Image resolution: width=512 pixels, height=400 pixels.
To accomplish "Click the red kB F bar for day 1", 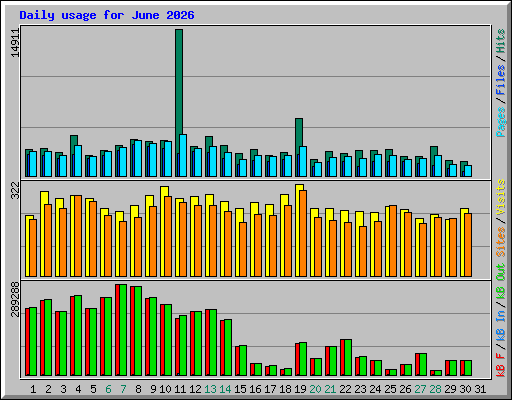I will (x=28, y=342).
